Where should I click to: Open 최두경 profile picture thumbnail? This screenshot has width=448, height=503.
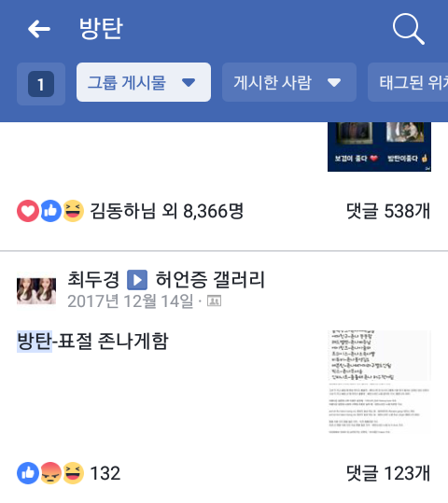tap(36, 291)
